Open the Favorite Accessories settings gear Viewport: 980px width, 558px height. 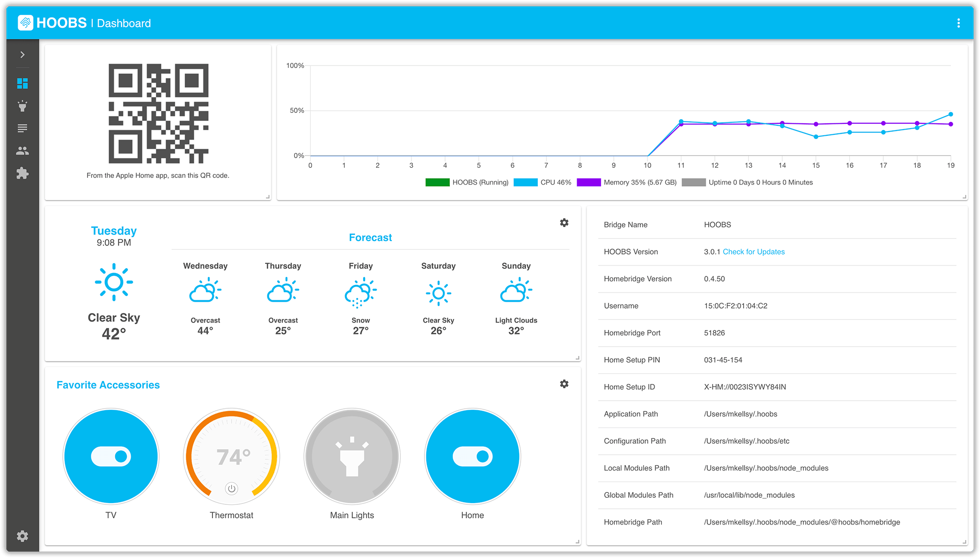click(564, 383)
